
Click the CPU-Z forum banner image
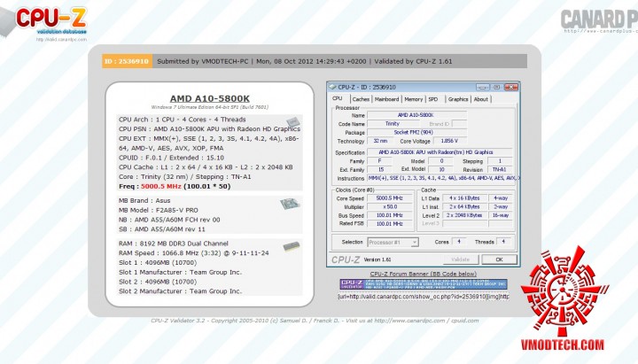pyautogui.click(x=424, y=284)
